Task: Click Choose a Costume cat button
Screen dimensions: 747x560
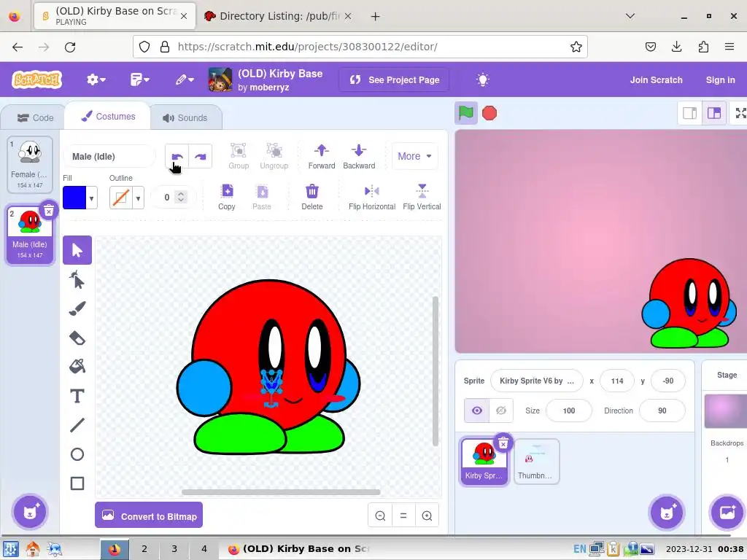Action: click(30, 512)
